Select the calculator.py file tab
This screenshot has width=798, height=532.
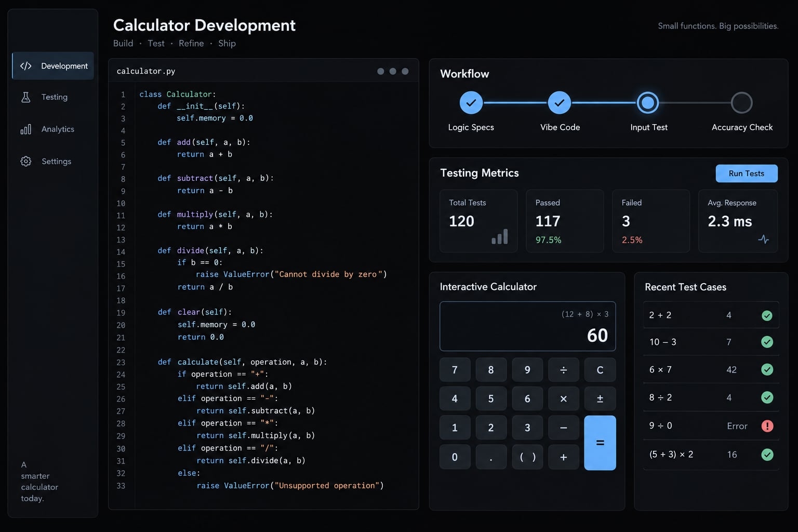146,71
